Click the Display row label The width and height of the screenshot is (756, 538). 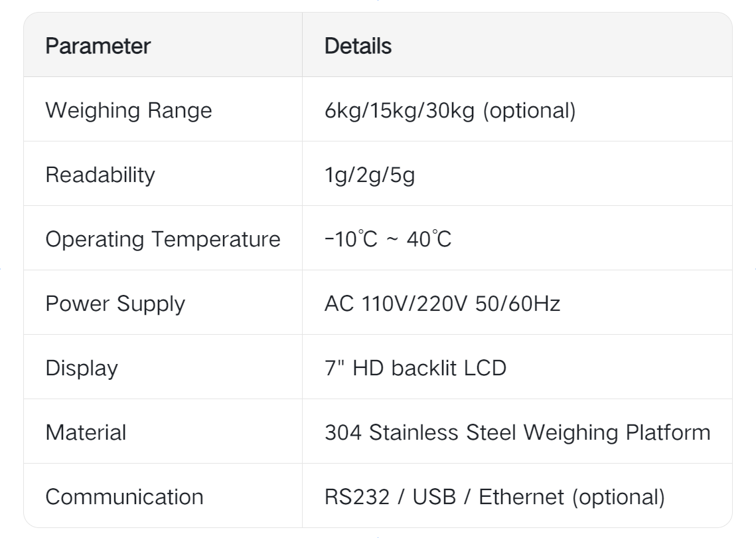coord(81,368)
